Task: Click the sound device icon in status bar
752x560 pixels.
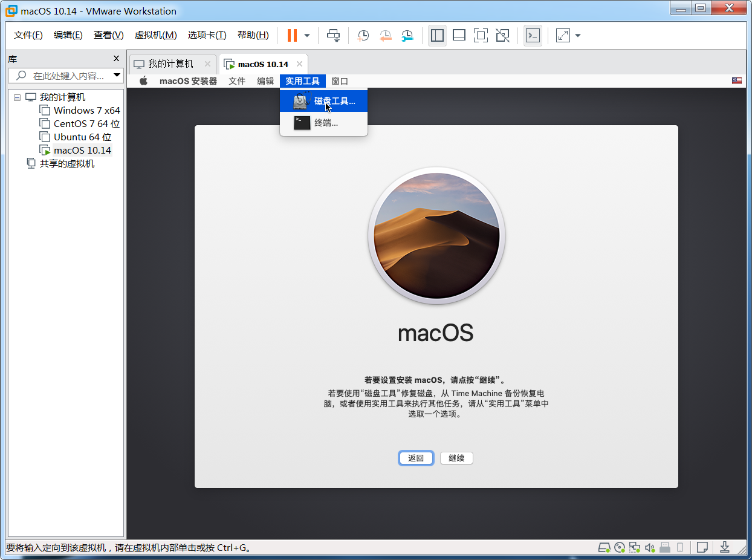Action: tap(650, 547)
